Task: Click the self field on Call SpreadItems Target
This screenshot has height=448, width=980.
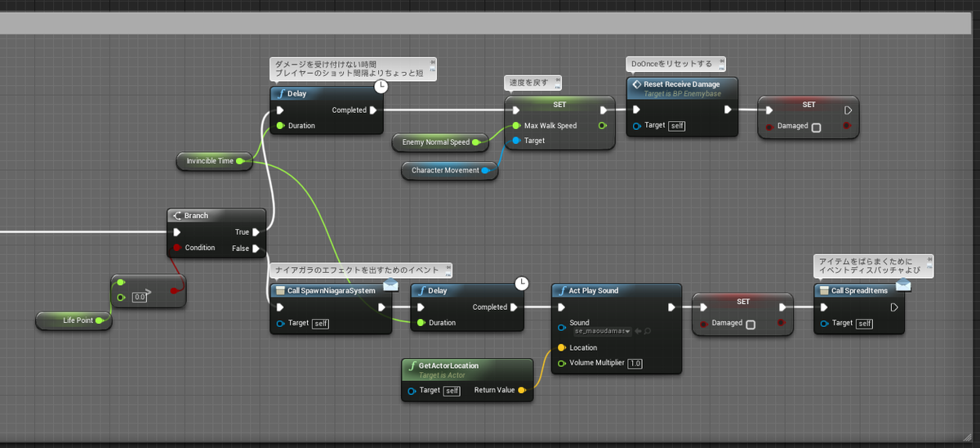Action: [864, 324]
